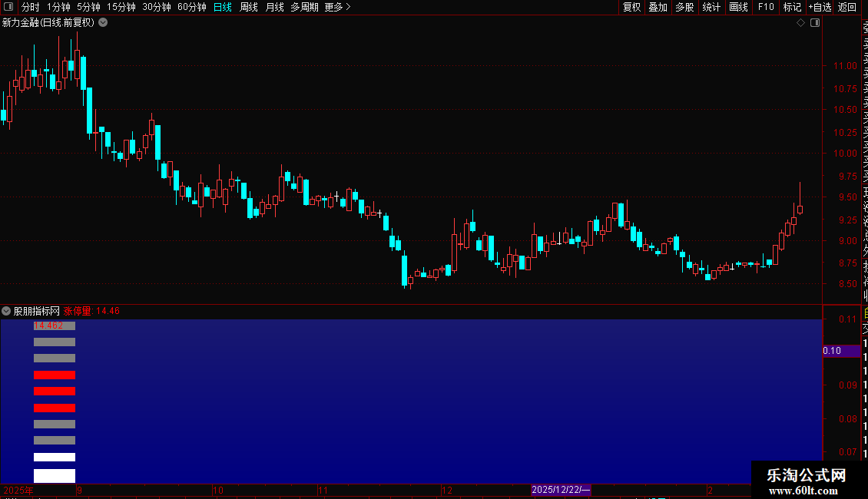
Task: Select the 15分钟 period
Action: 121,7
